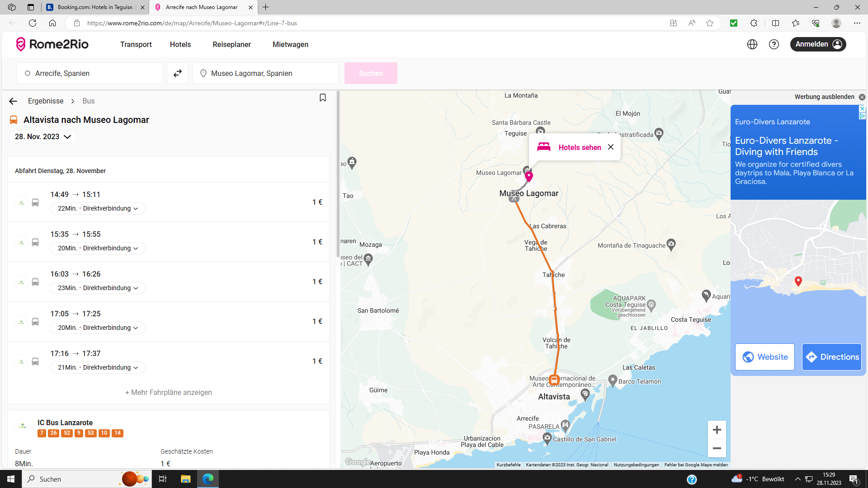Open language globe icon in header
The height and width of the screenshot is (488, 868).
(752, 44)
